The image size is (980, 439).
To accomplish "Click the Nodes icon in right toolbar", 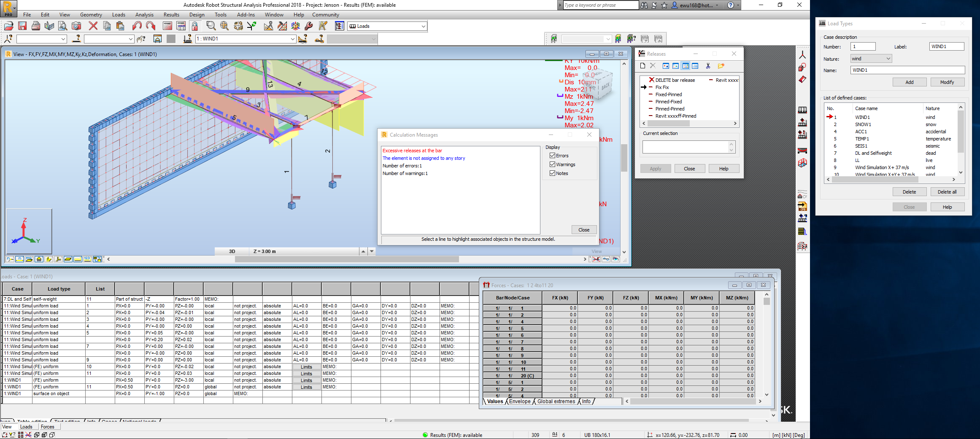I will click(x=802, y=55).
